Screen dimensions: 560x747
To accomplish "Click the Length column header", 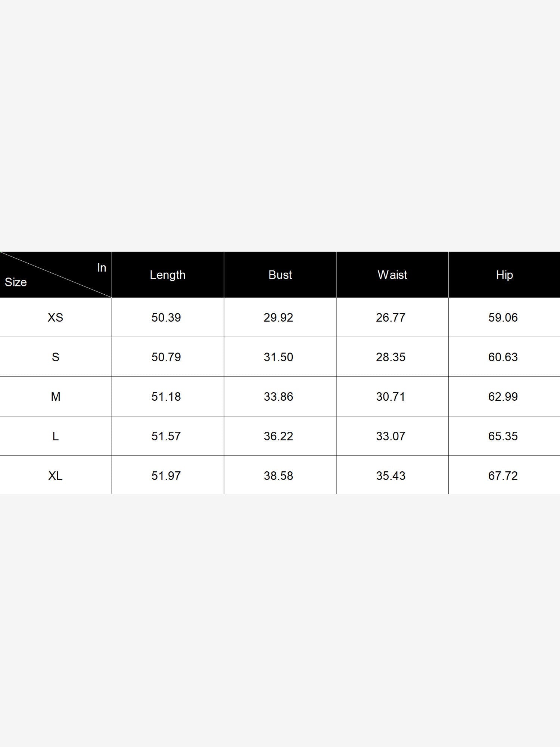I will click(168, 275).
